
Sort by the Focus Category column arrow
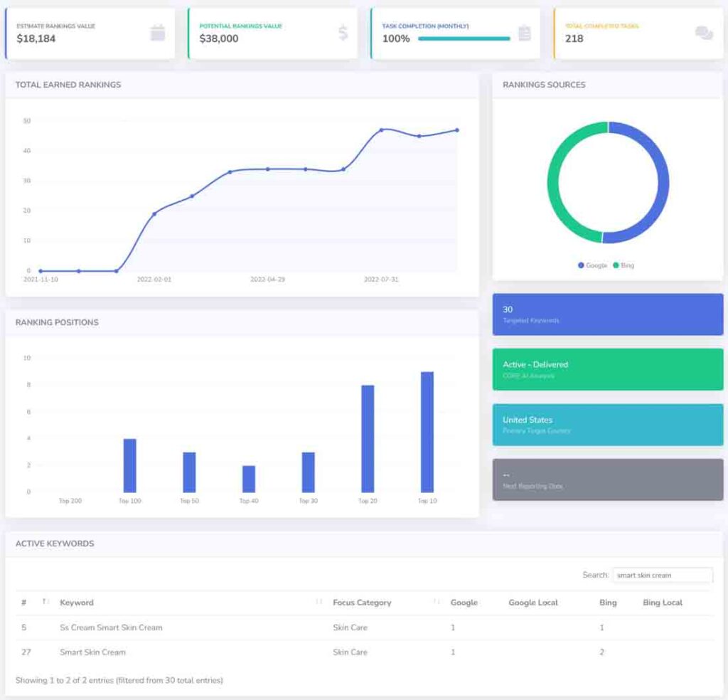point(437,602)
